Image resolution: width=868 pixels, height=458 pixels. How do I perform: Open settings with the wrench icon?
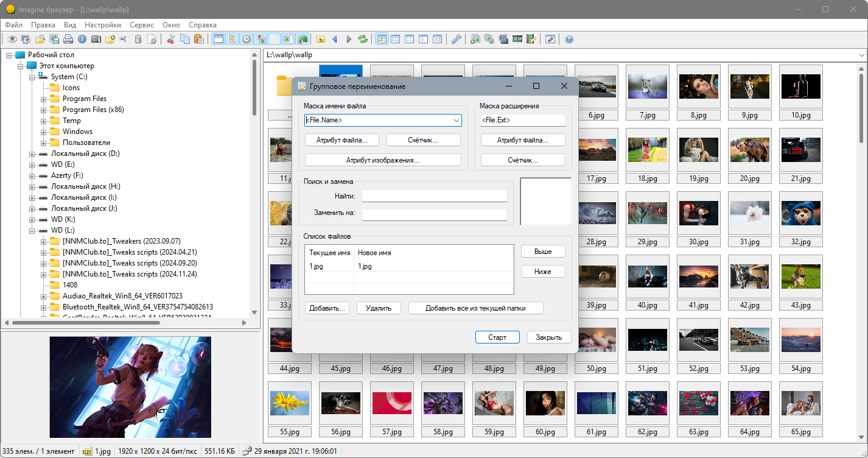(x=456, y=39)
